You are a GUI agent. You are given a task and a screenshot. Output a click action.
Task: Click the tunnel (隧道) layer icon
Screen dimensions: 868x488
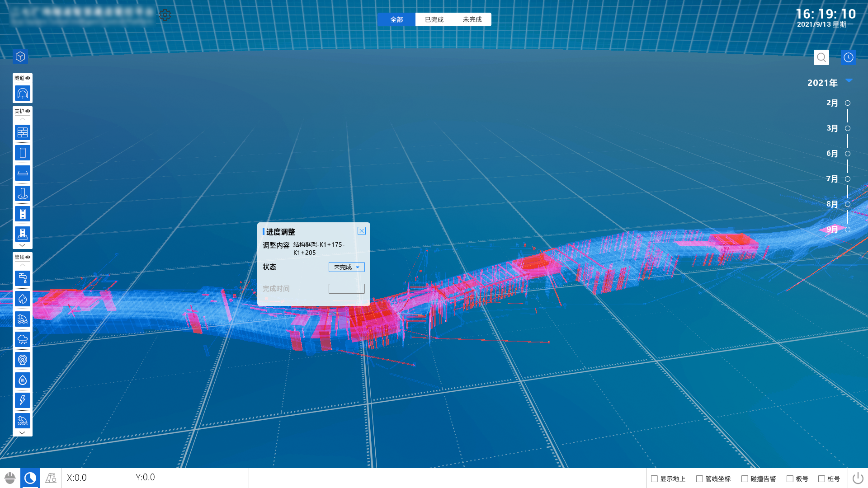pos(22,92)
